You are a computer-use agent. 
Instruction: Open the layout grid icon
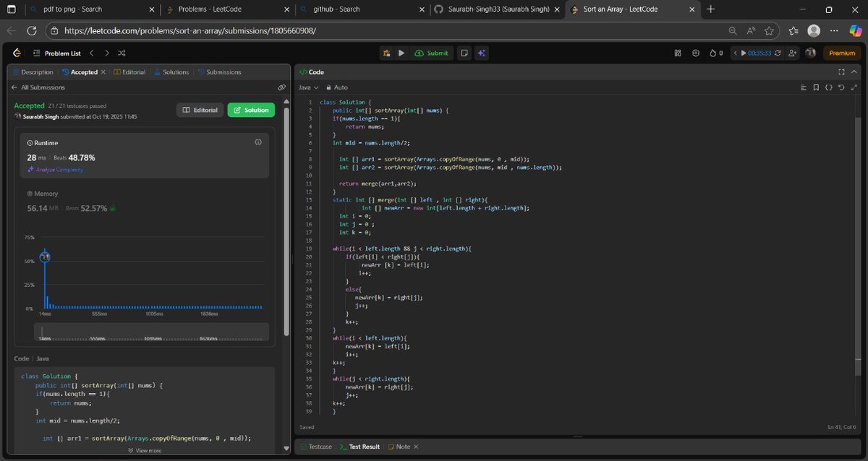click(678, 53)
